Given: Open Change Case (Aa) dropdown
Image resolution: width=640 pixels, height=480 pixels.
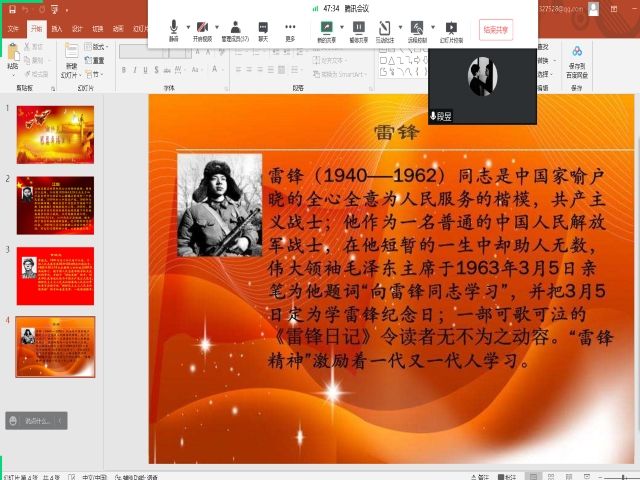Looking at the screenshot, I should click(x=196, y=70).
